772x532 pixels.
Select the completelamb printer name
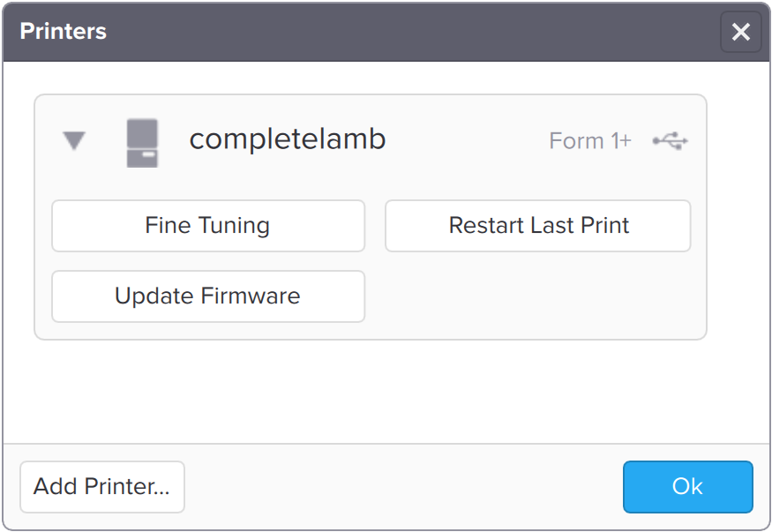pos(288,139)
